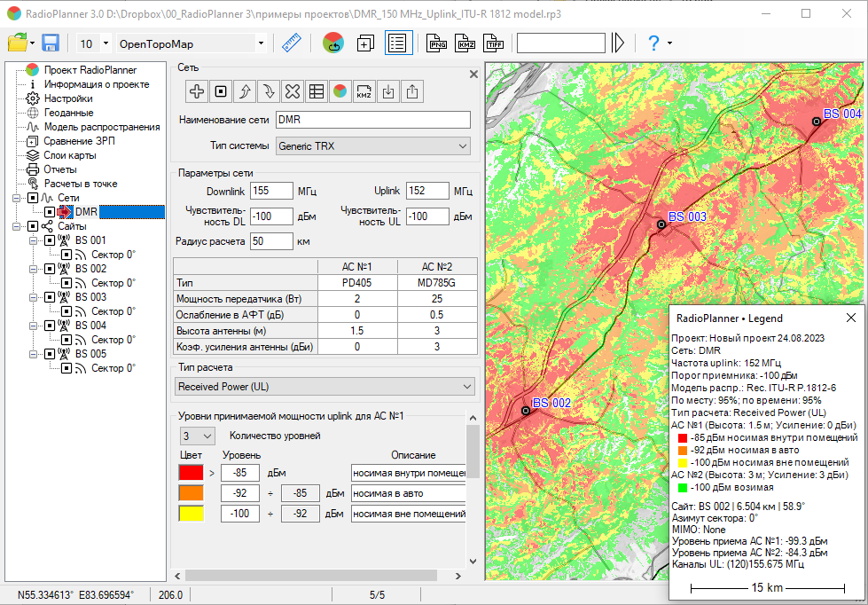This screenshot has height=605, width=868.
Task: Collapse the Сайты tree node
Action: click(x=16, y=226)
